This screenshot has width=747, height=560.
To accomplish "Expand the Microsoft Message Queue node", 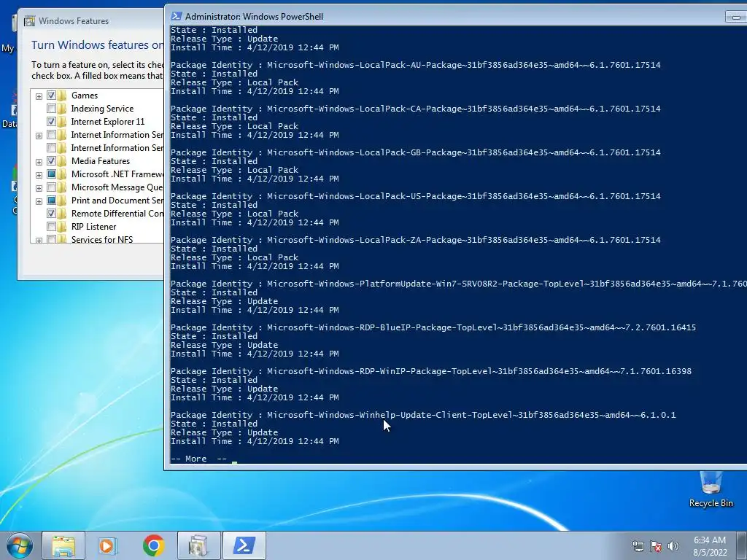I will click(39, 188).
